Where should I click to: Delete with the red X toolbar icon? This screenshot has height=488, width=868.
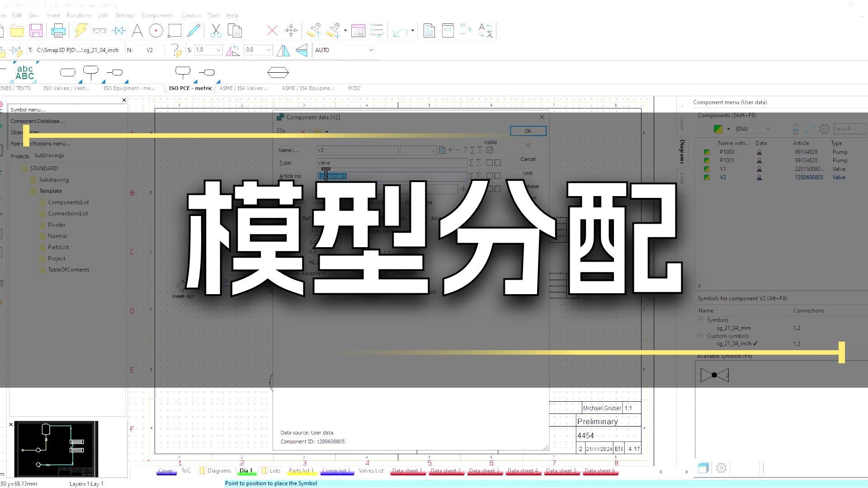click(x=272, y=31)
